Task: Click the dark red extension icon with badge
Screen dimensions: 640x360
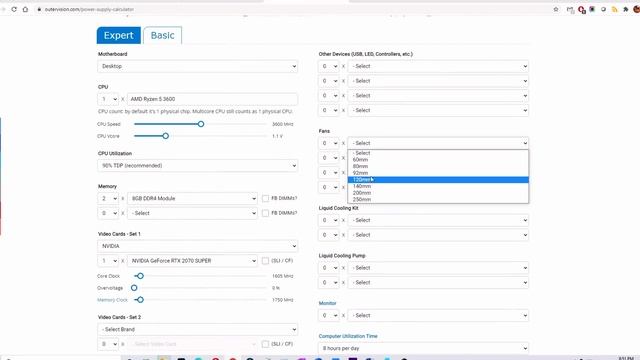Action: (x=582, y=9)
